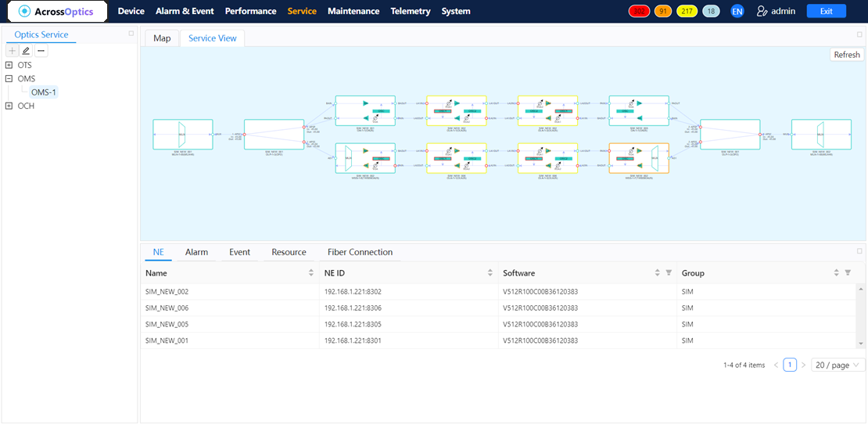Select the orange-bordered WSS node
868x425 pixels.
tap(639, 158)
